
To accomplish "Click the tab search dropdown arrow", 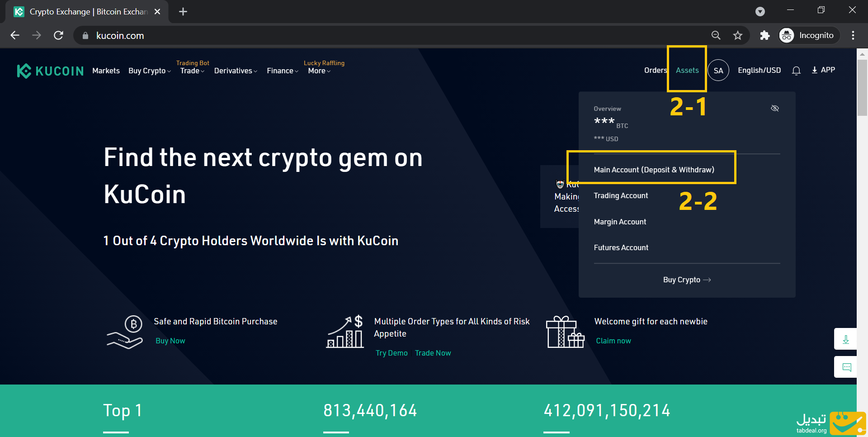I will [760, 12].
